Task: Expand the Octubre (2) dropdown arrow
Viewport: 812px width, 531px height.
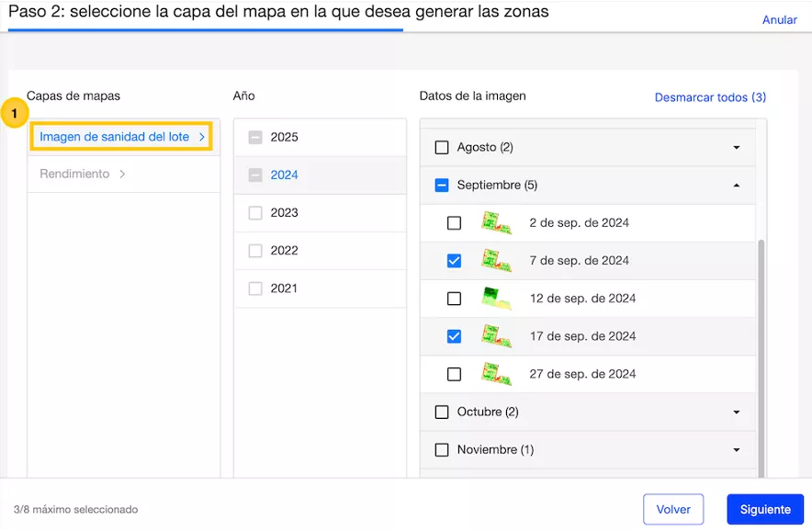Action: point(737,412)
